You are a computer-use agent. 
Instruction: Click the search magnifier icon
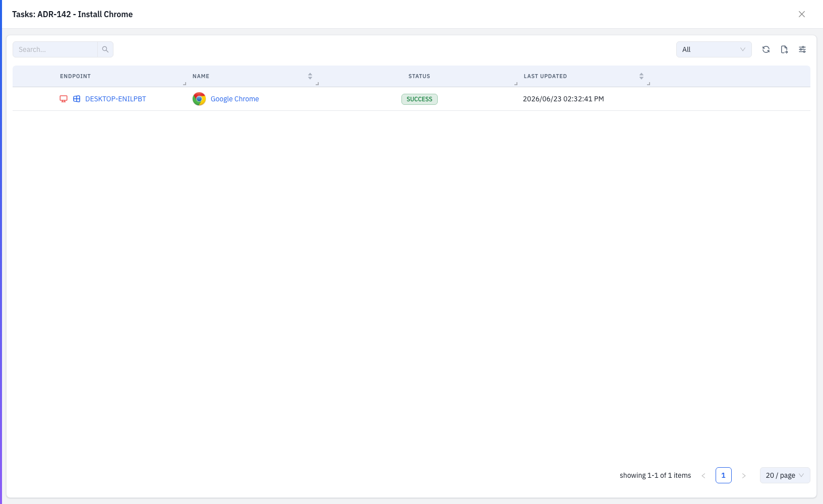click(x=105, y=49)
